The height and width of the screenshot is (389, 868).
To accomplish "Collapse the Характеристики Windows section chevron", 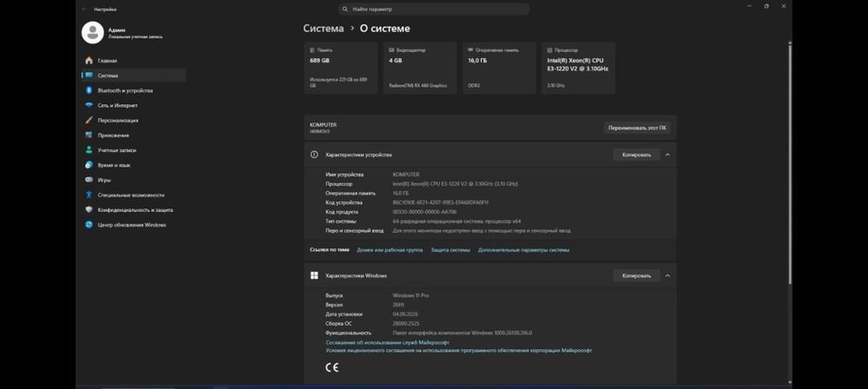I will (x=667, y=275).
